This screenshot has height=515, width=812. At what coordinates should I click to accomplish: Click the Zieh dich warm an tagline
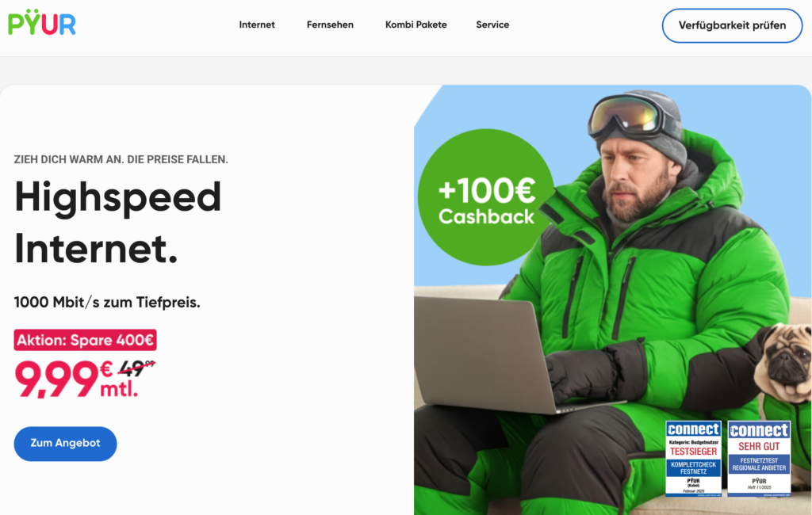pos(121,159)
